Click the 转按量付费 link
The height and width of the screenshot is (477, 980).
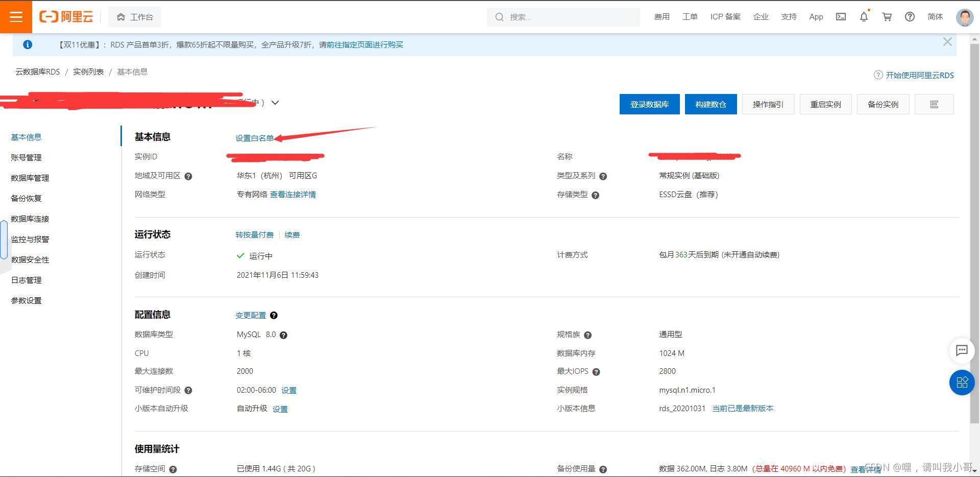[x=255, y=235]
